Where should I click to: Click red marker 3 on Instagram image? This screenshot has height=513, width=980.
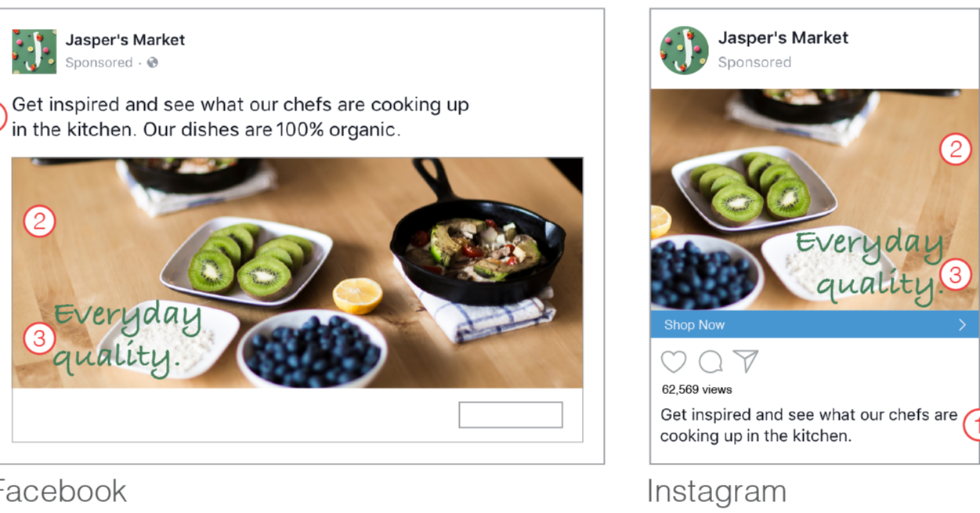955,275
